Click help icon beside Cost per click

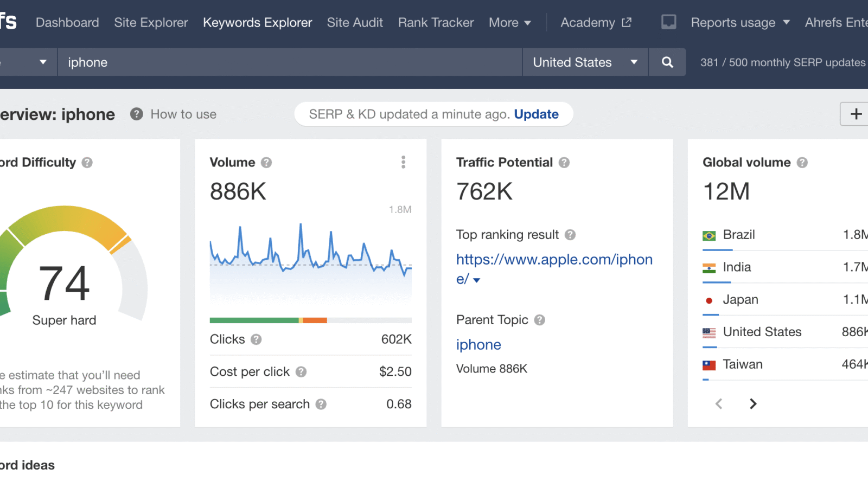tap(301, 372)
